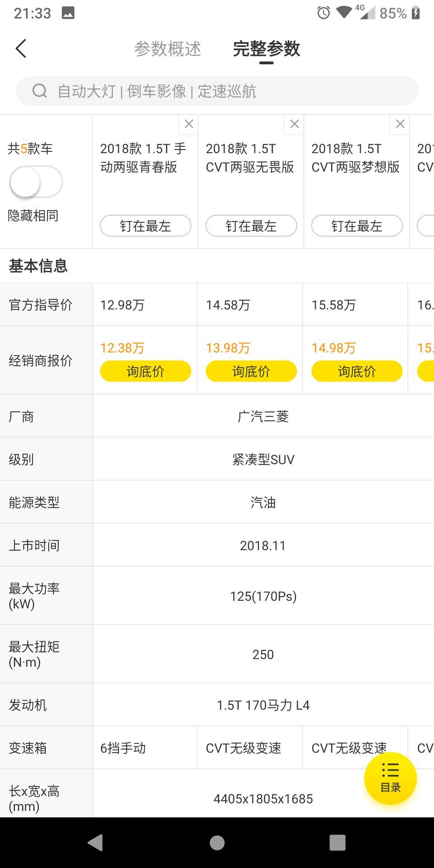
Task: Tap the 6挡手动 gearbox cell
Action: (145, 748)
